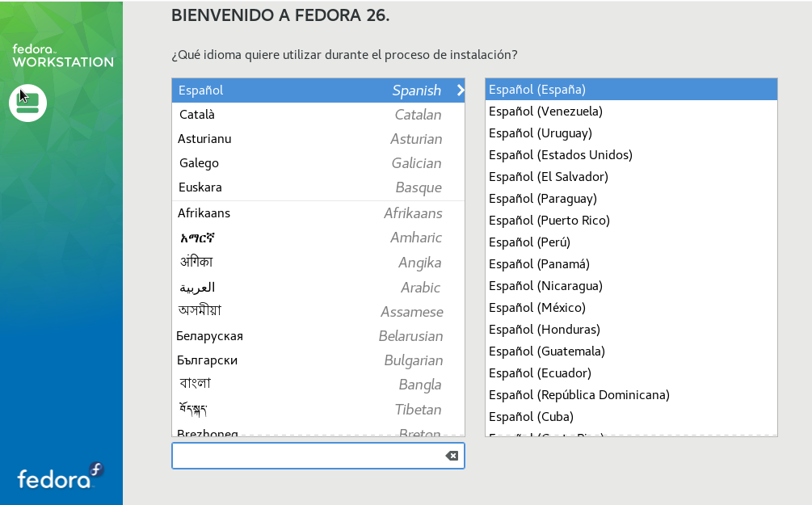Click the hard drive install icon in sidebar
Image resolution: width=812 pixels, height=505 pixels.
point(27,103)
